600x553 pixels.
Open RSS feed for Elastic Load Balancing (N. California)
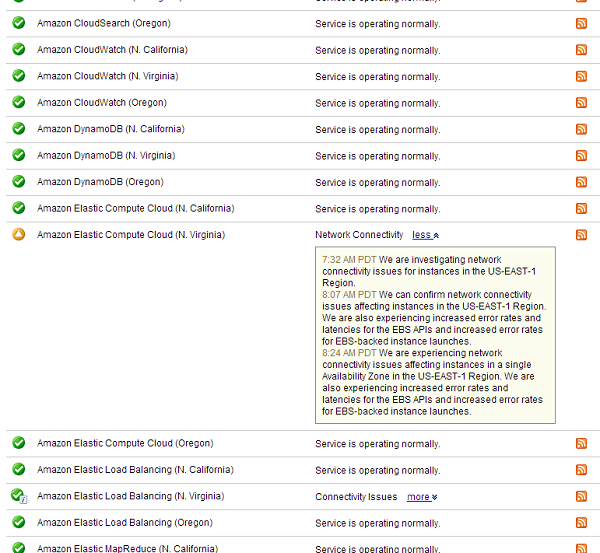[x=581, y=470]
